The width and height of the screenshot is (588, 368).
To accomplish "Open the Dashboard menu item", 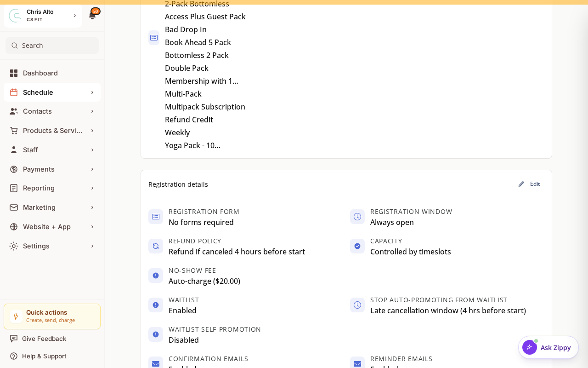I will pos(52,73).
